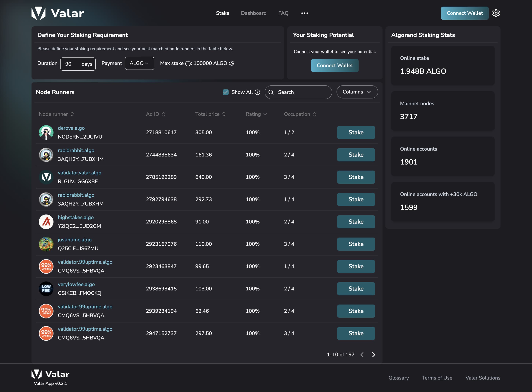Click the verylowfee.algo Low Fee avatar
The width and height of the screenshot is (532, 392).
click(x=46, y=289)
